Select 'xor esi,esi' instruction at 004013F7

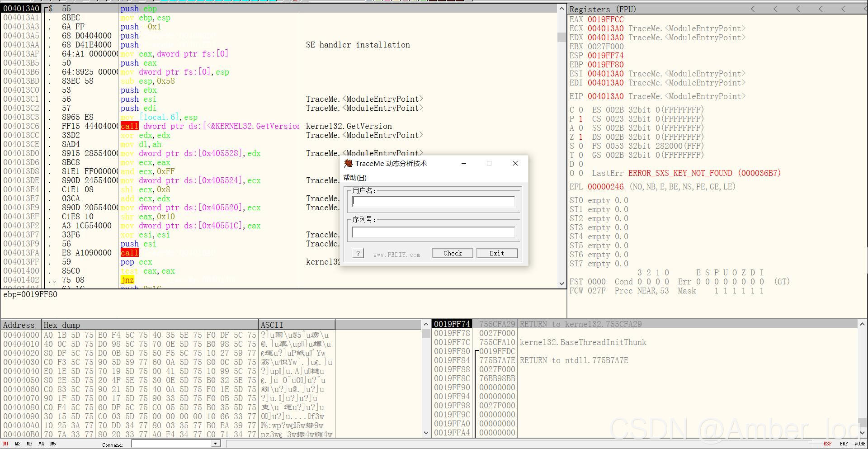[x=145, y=235]
